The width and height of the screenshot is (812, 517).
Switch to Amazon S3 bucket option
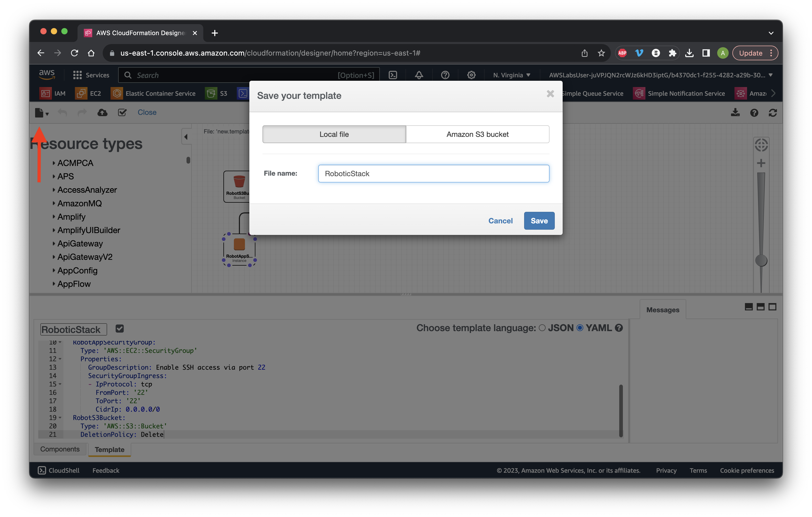coord(478,134)
